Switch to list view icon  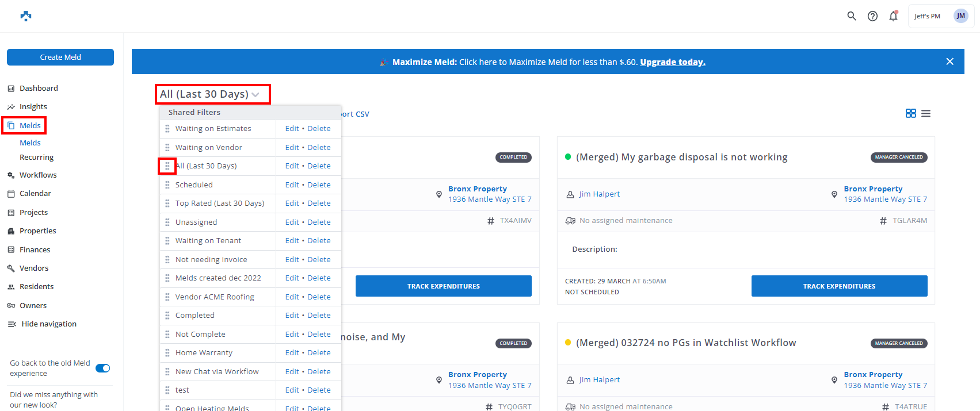926,114
